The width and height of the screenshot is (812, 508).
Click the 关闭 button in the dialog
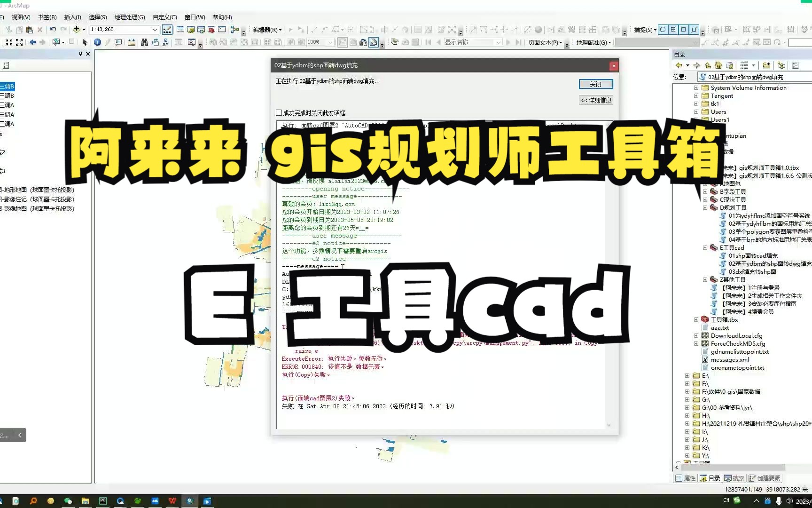(595, 84)
